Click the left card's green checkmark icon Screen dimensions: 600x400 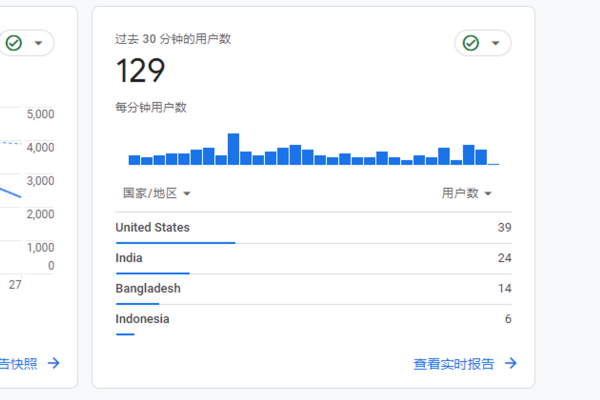[14, 43]
